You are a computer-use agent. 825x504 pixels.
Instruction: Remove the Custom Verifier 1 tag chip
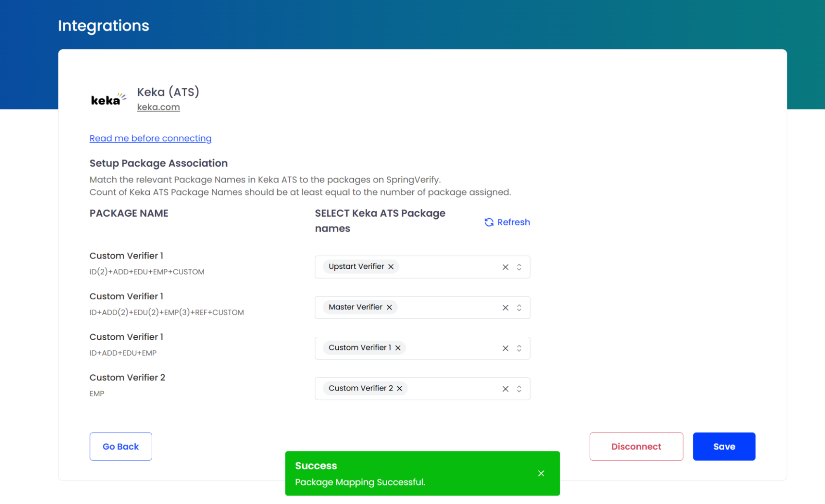tap(398, 348)
